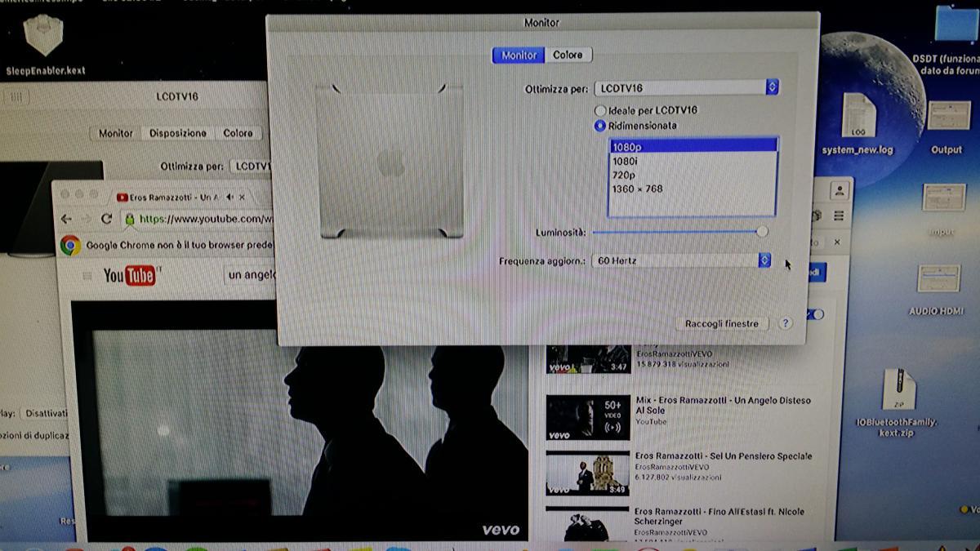Open the 60 Hertz refresh rate dropdown
Viewport: 980px width, 551px height.
681,260
